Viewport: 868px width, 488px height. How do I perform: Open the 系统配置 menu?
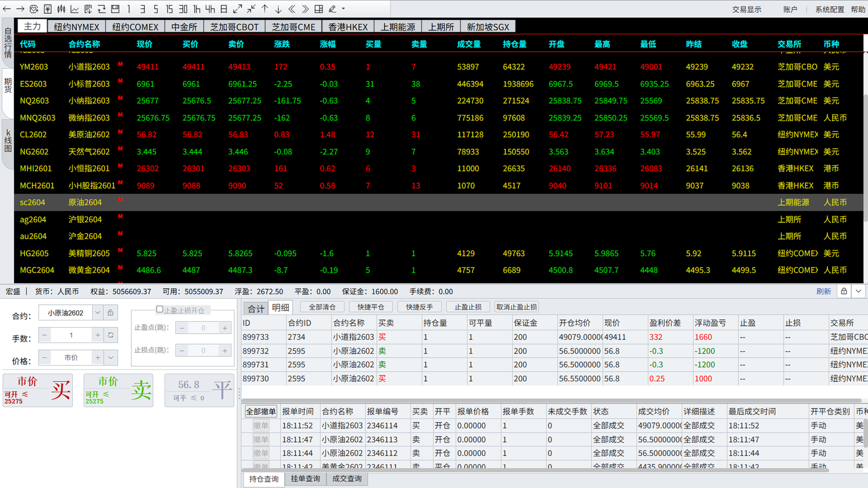tap(829, 9)
